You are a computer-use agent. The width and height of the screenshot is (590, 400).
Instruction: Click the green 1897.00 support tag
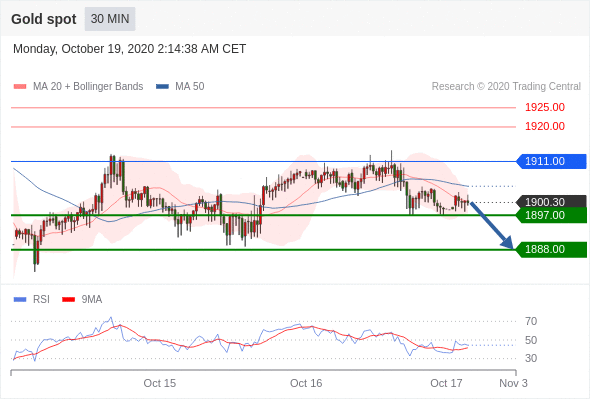551,216
